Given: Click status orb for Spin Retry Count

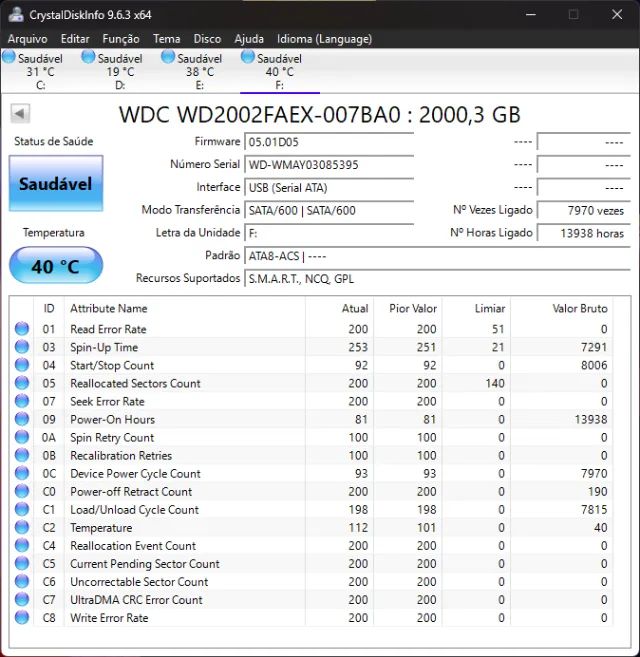Looking at the screenshot, I should click(22, 437).
